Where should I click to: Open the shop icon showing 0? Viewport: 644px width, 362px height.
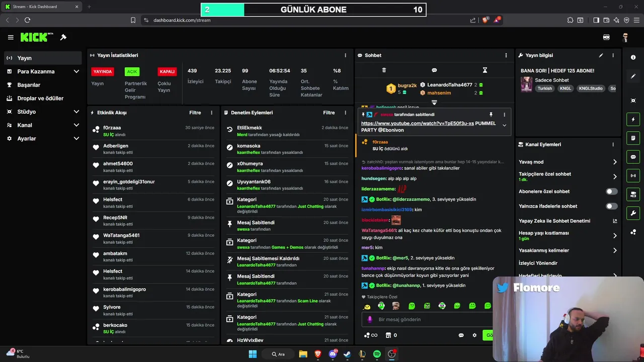coord(391,335)
